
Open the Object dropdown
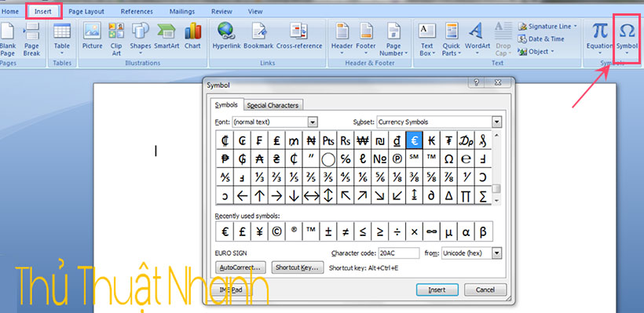536,52
